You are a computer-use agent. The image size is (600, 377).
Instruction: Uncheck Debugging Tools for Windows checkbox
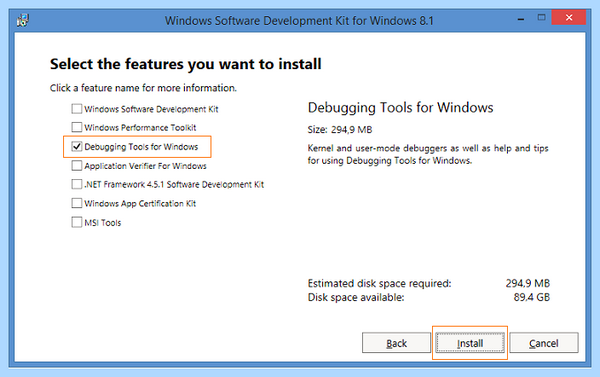pos(77,146)
